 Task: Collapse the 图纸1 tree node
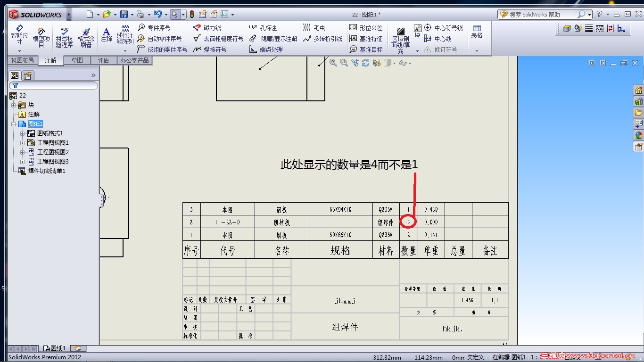(14, 124)
